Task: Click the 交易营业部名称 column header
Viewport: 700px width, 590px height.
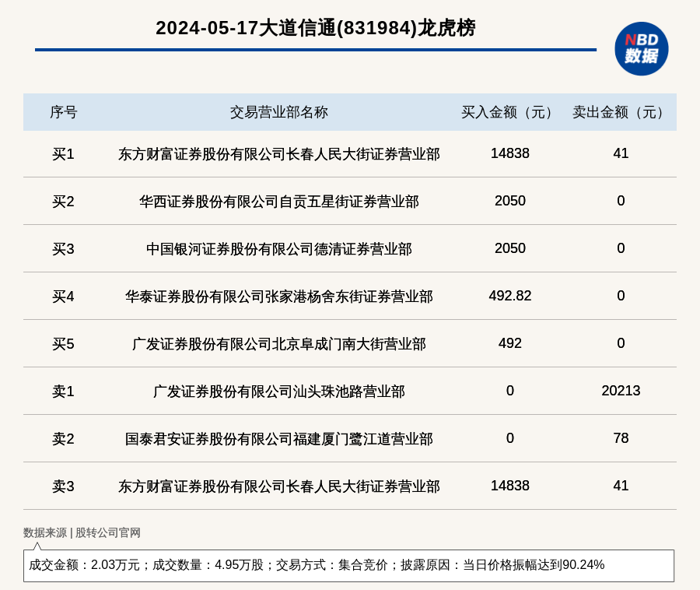Action: [279, 112]
